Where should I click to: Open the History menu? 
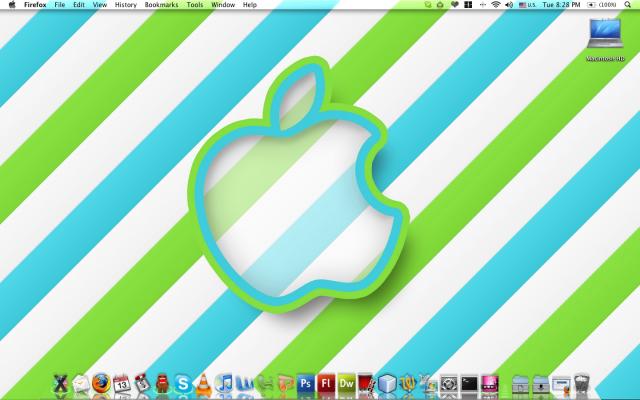[x=126, y=5]
